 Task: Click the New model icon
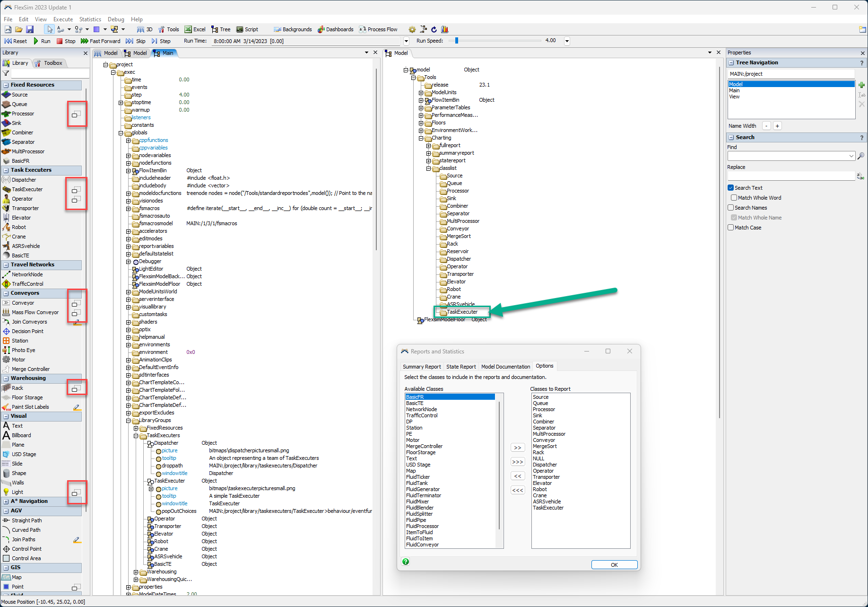[x=8, y=29]
